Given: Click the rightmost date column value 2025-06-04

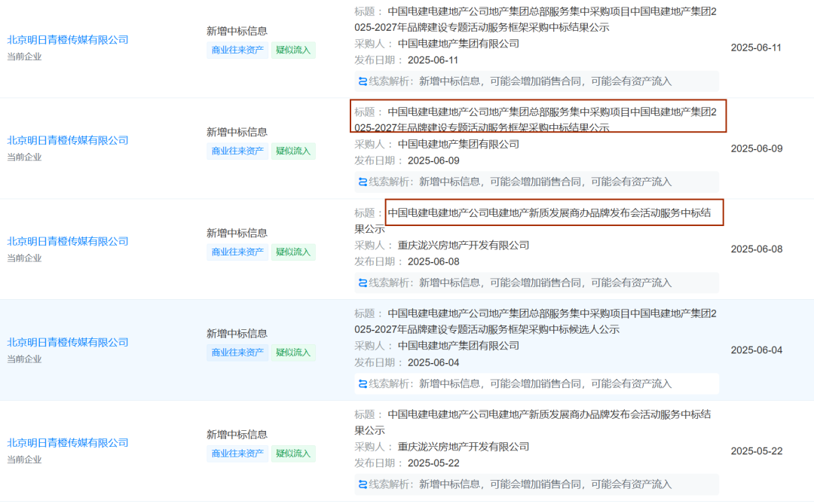Looking at the screenshot, I should coord(757,350).
